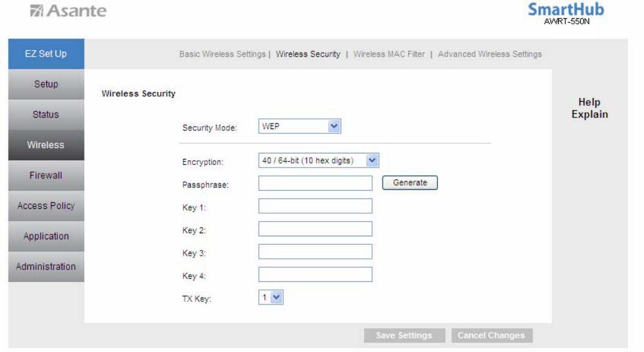Click Save Settings button

pos(404,336)
